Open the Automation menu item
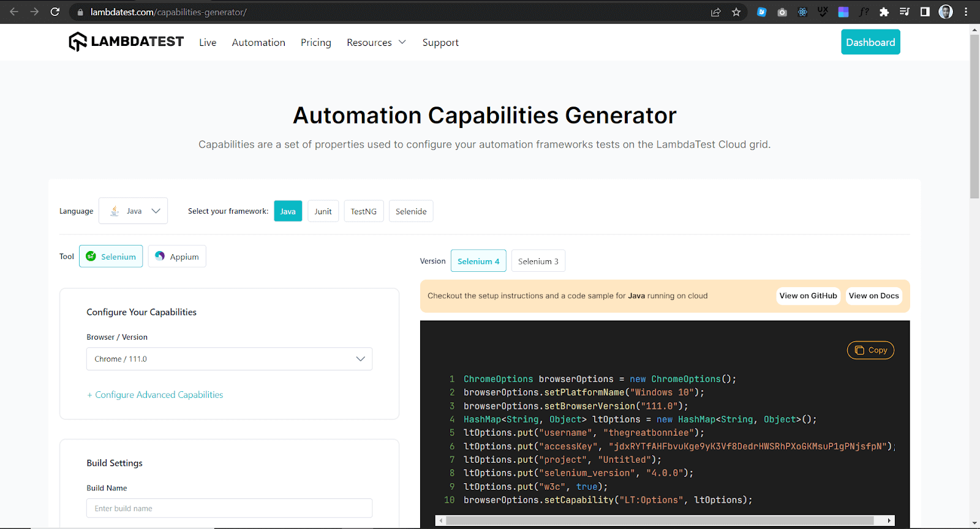Viewport: 980px width, 529px height. (258, 42)
